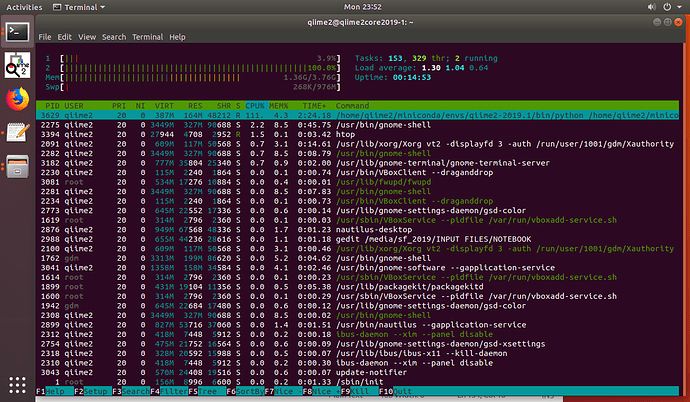Open the File menu
Screen dimensions: 690x402
44,36
